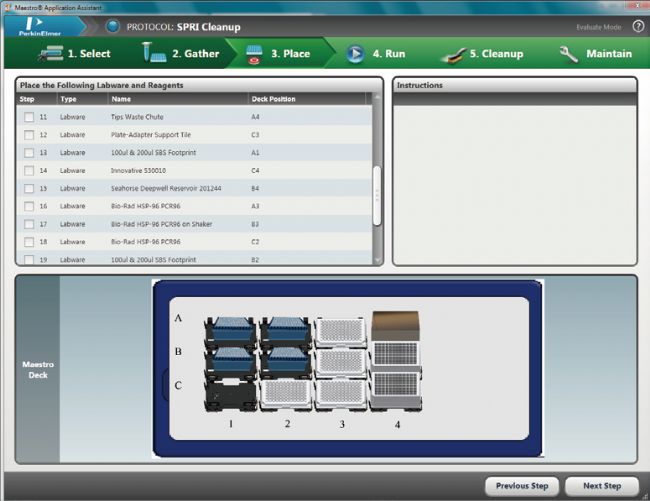Select 'Seahorse Deepwell Reservoir 201244' row name
Screen dimensions: 650x501
(x=166, y=189)
